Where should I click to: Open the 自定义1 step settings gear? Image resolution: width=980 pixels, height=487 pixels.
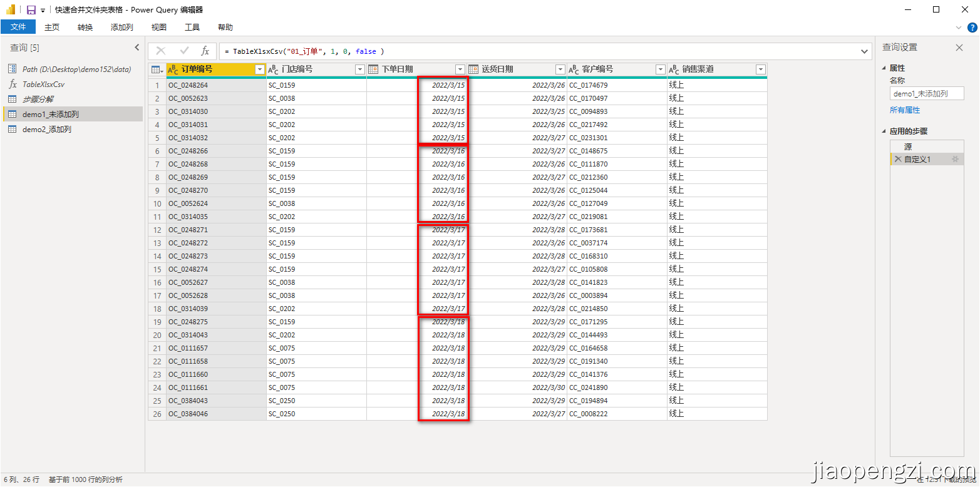click(x=956, y=160)
